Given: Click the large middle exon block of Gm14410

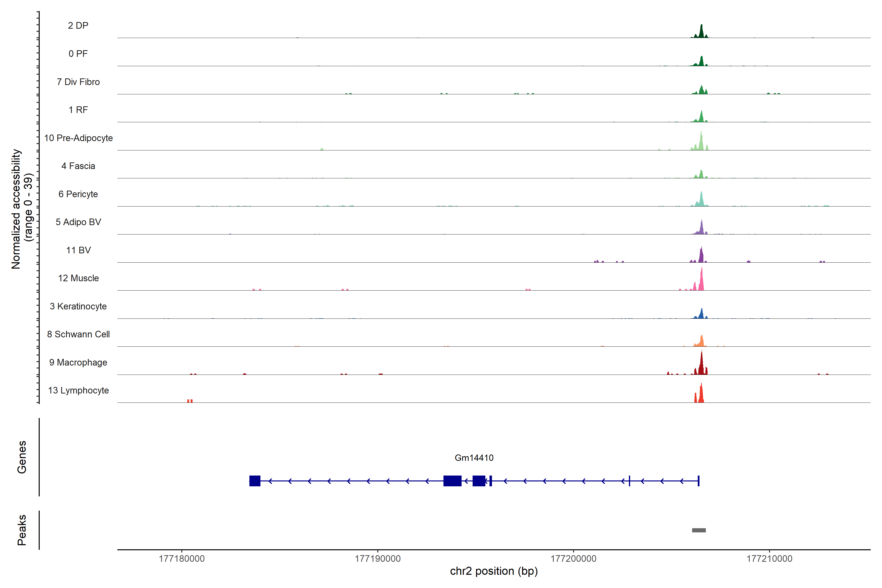Looking at the screenshot, I should (x=452, y=481).
